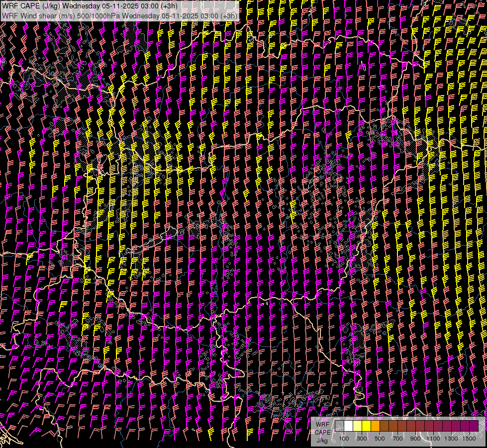Select the transparent first swatch of the legend
The width and height of the screenshot is (487, 448).
pyautogui.click(x=339, y=426)
